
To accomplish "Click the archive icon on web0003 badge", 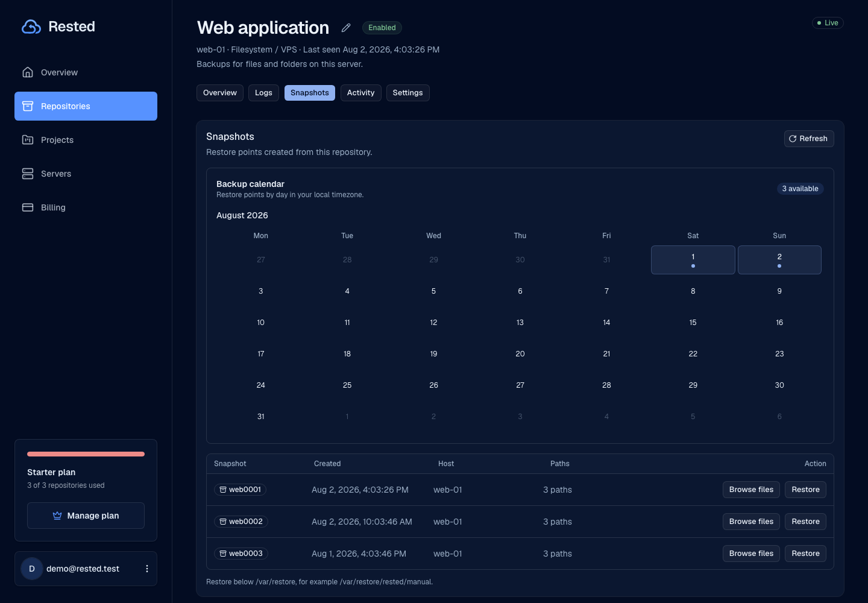I will coord(223,554).
